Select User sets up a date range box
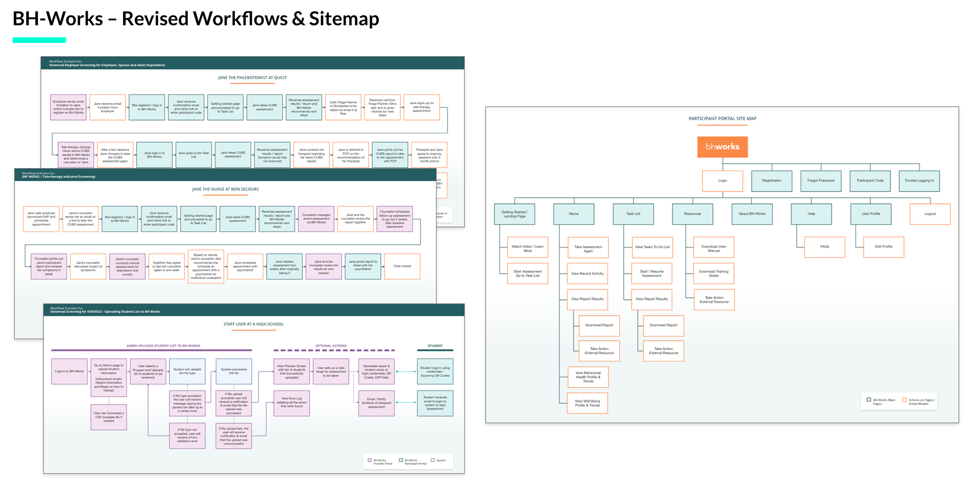Viewport: 980px width, 495px height. (x=331, y=371)
